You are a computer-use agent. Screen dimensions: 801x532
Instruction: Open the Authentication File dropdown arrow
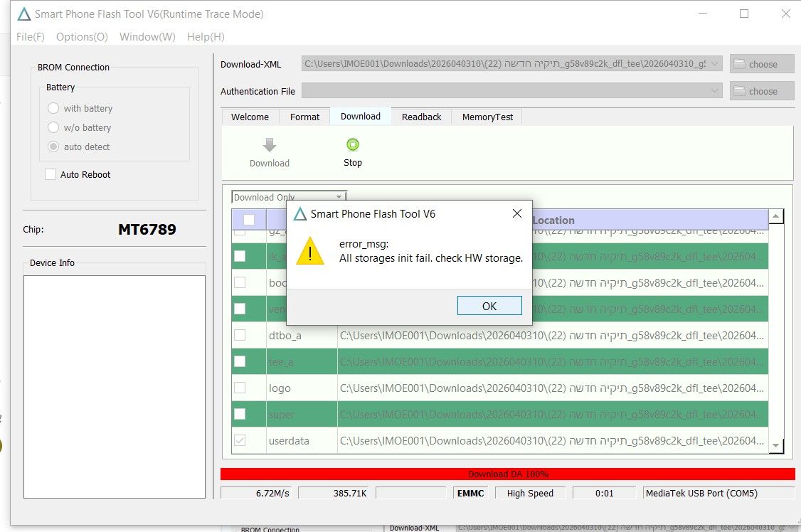pos(714,90)
